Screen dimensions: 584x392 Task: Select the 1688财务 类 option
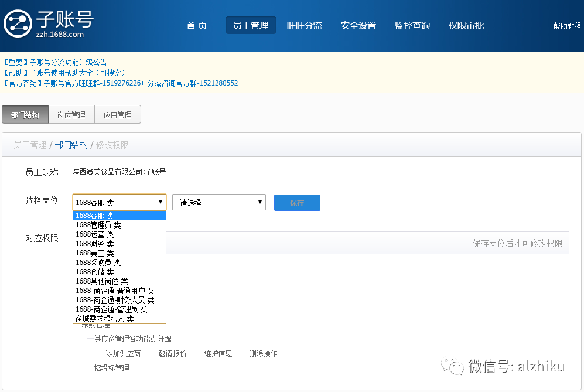click(119, 244)
